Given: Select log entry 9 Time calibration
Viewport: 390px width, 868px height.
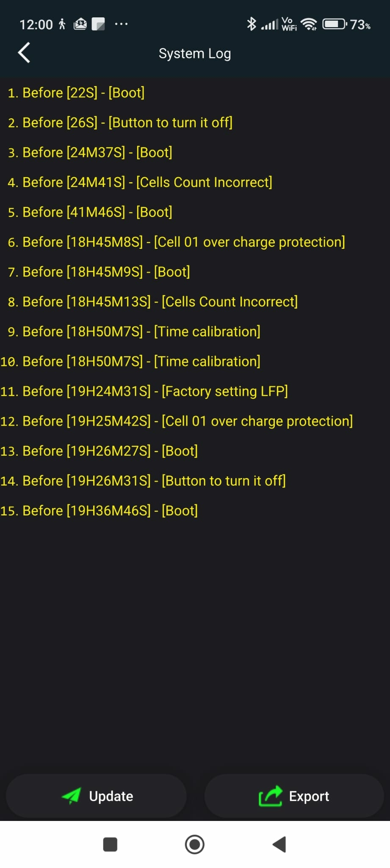Looking at the screenshot, I should click(134, 331).
